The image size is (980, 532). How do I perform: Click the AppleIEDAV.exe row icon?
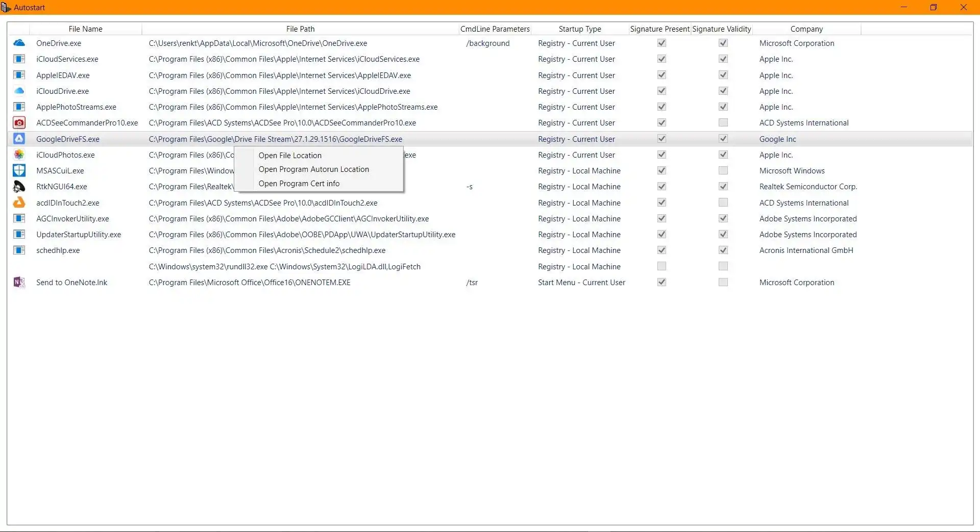[19, 75]
